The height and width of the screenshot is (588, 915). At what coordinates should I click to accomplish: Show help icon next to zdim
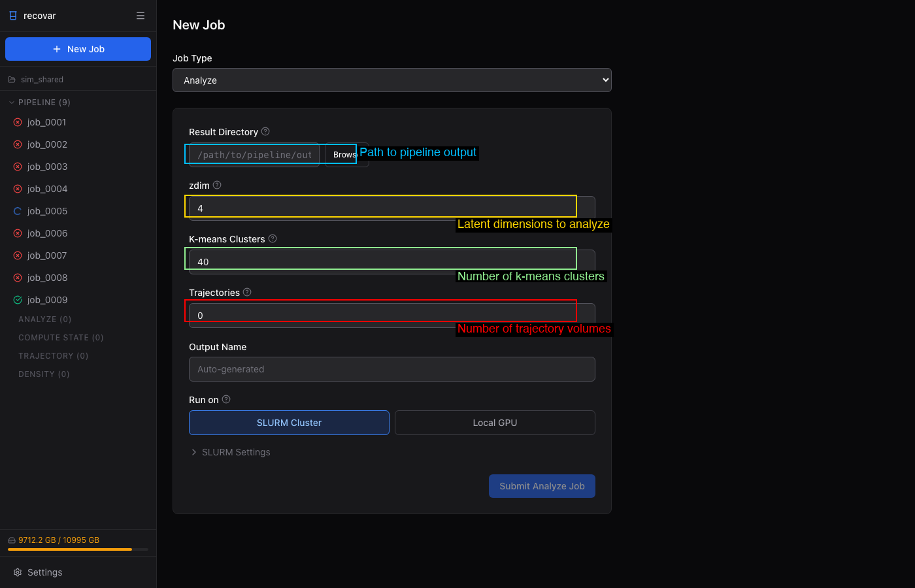(217, 185)
